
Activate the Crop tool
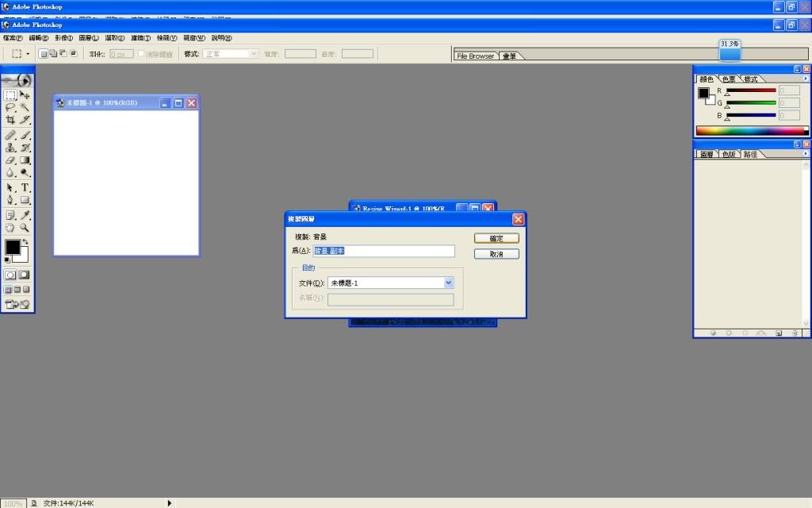tap(10, 120)
